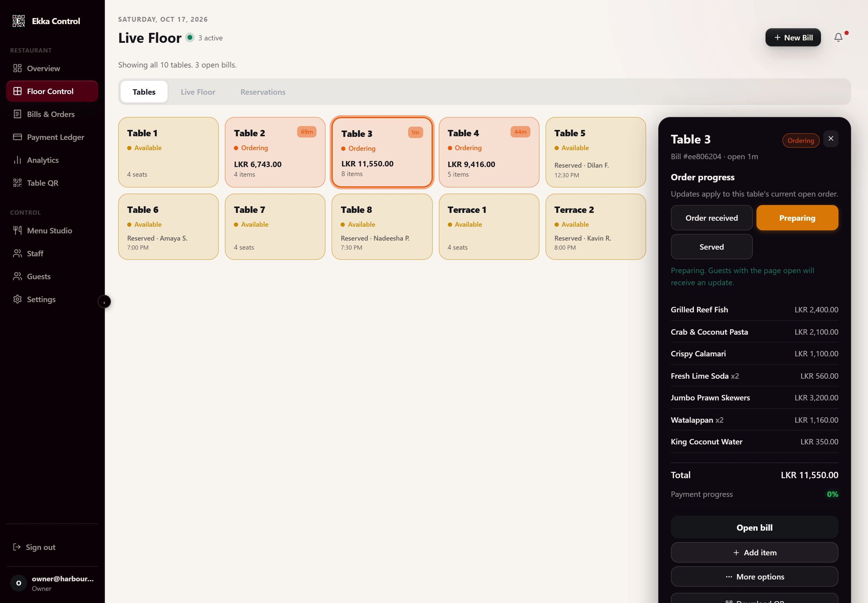Select the Terrace 1 card
Image resolution: width=868 pixels, height=603 pixels.
click(489, 227)
